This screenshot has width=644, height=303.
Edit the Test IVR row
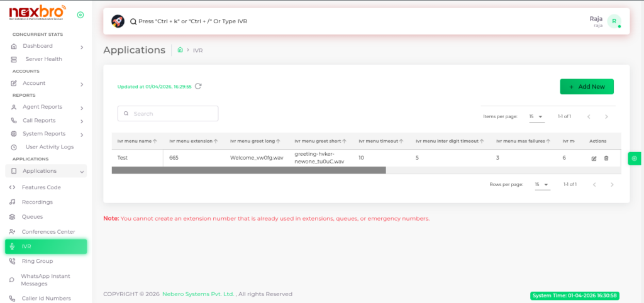click(594, 158)
